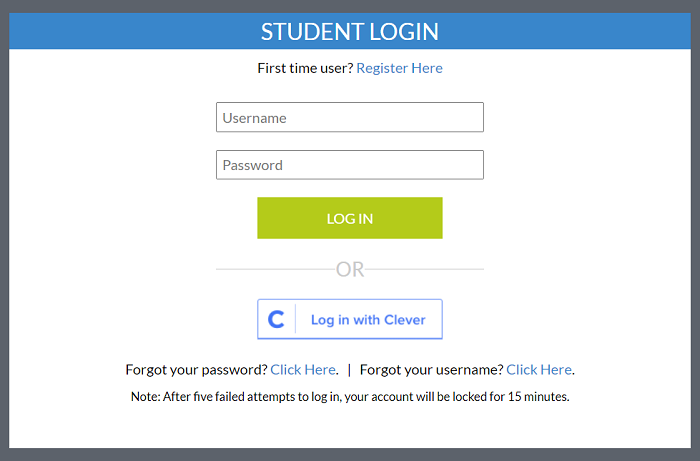This screenshot has height=461, width=700.
Task: Click the 'Forgot your password?' question text
Action: coord(196,370)
